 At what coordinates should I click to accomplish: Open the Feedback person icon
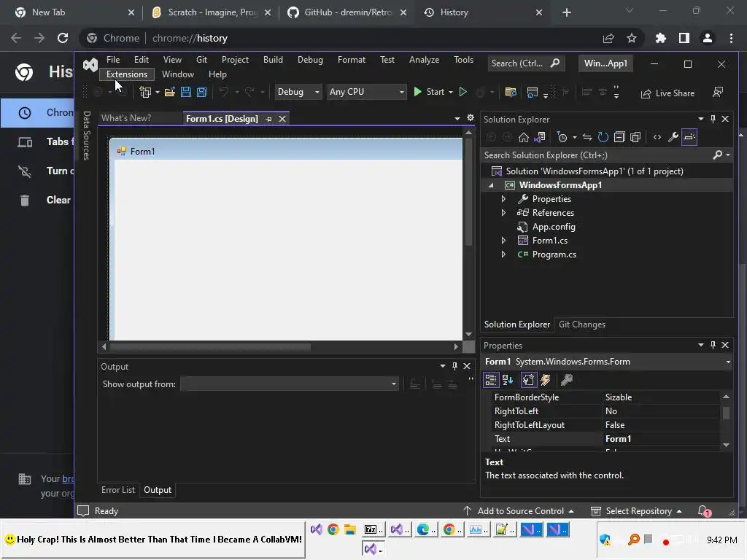tap(718, 92)
